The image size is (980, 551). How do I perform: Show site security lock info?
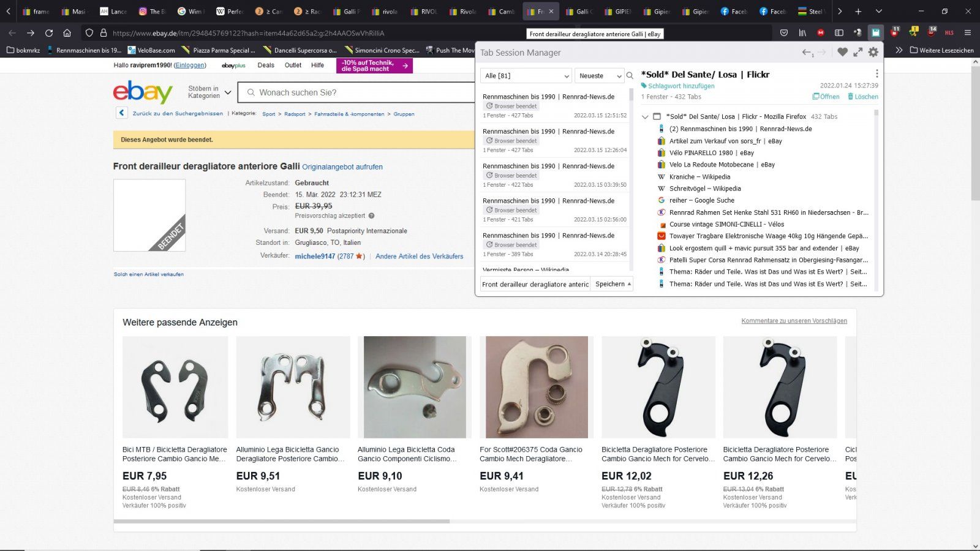(x=103, y=32)
